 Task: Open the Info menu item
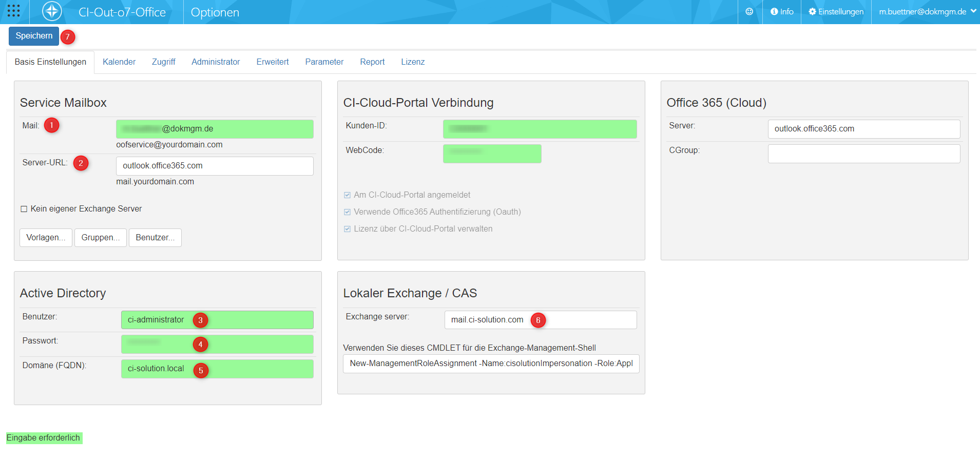point(782,12)
